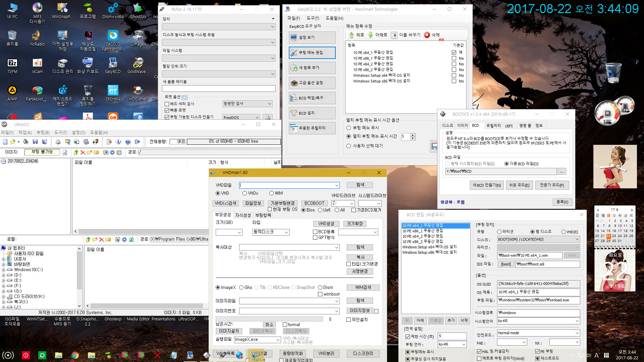The image size is (644, 362).
Task: Open the 동적디스크 type dropdown in VHDman
Action: click(x=271, y=232)
